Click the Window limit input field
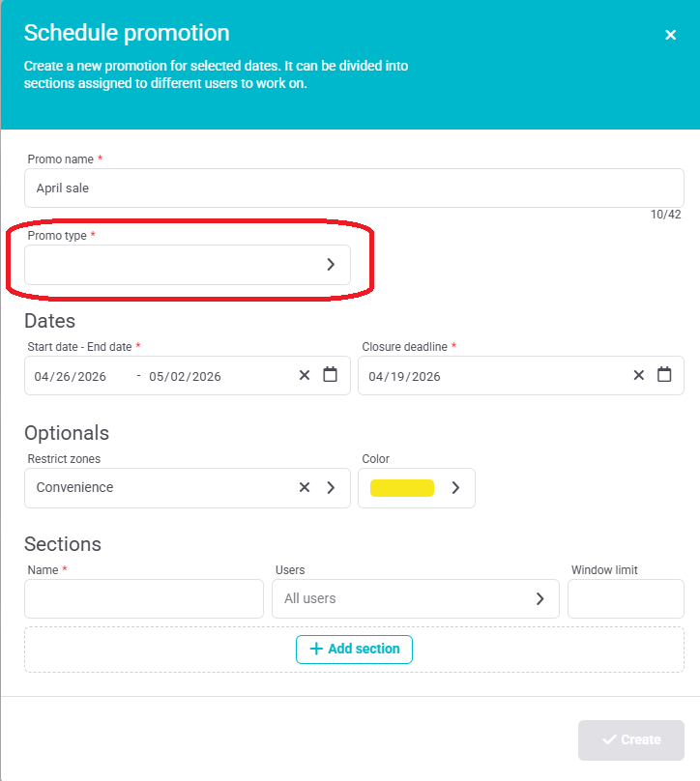 pos(626,599)
